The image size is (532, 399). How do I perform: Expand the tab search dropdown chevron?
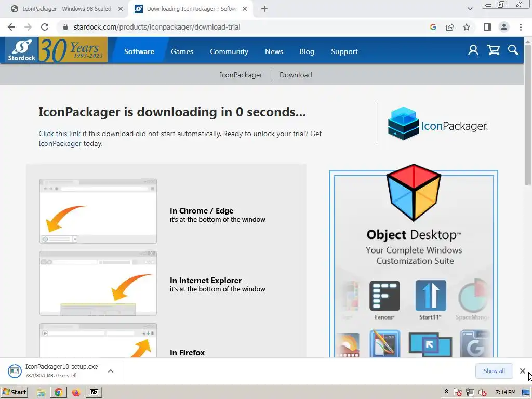[470, 9]
